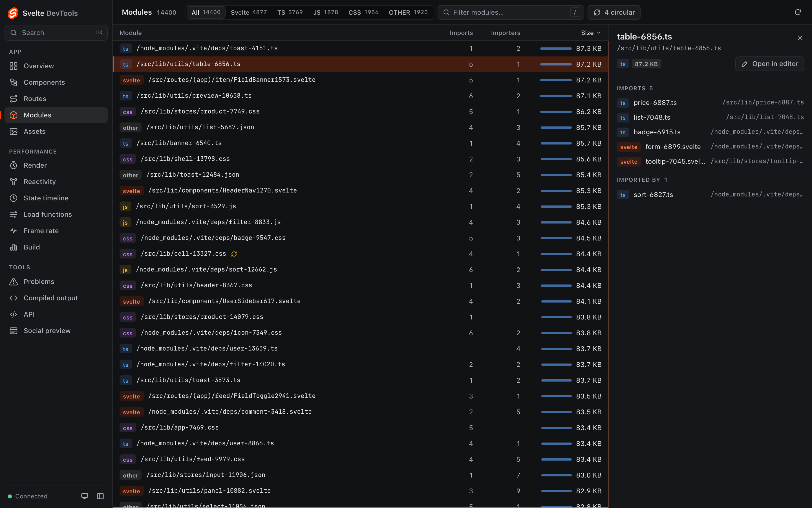Open importer sort-6827.ts in details panel
The height and width of the screenshot is (508, 812).
coord(710,195)
